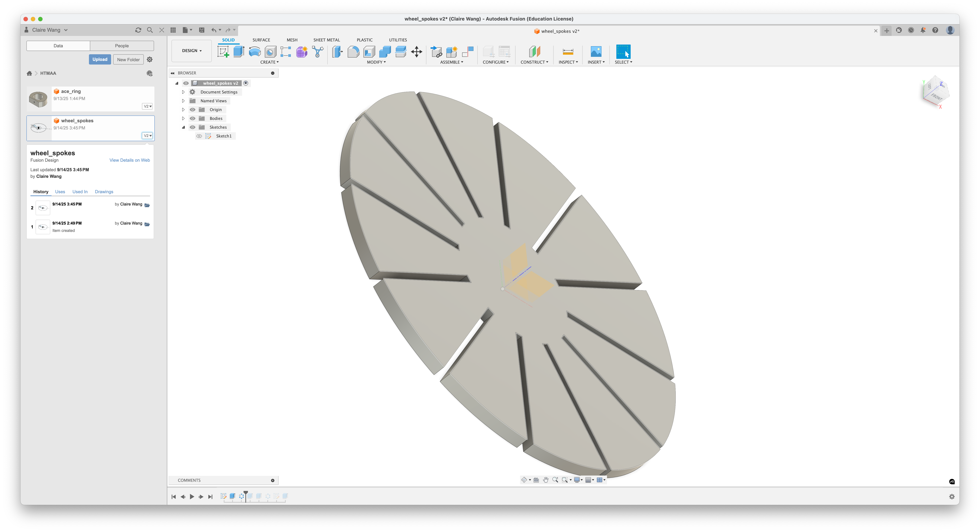
Task: Toggle visibility of the Bodies folder
Action: coord(192,118)
